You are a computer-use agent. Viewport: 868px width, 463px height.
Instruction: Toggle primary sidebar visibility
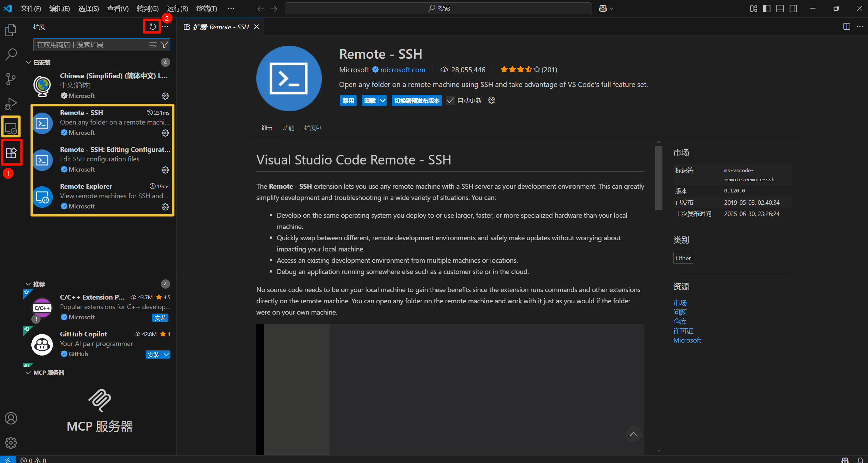coord(767,9)
